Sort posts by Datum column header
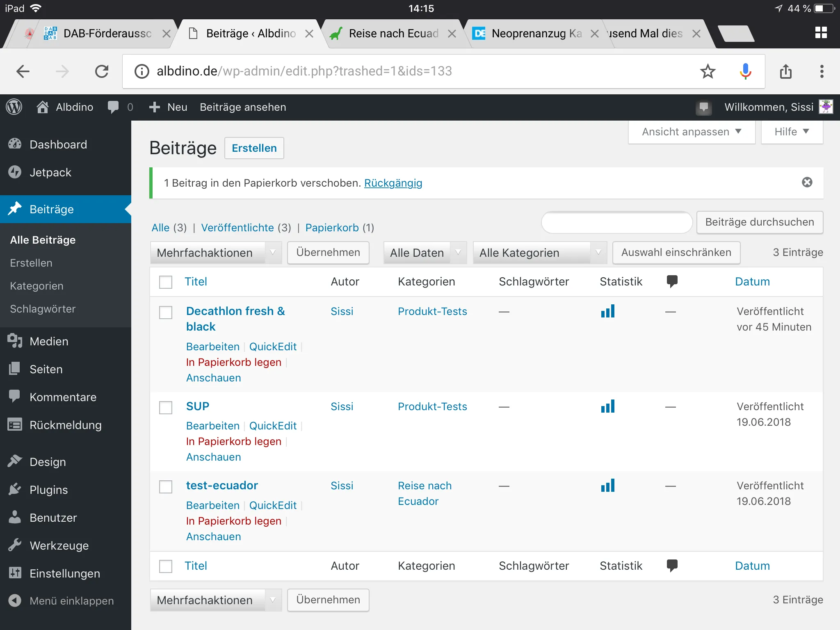This screenshot has width=840, height=630. 752,281
